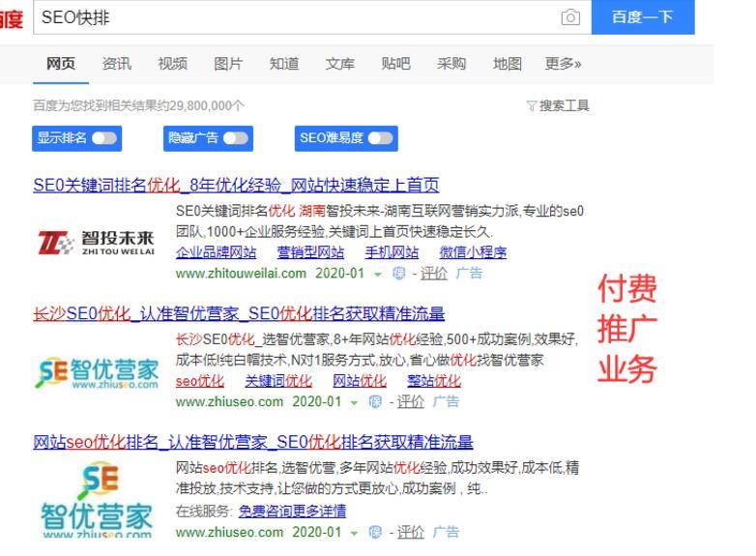Click the search tools filter icon

point(531,106)
